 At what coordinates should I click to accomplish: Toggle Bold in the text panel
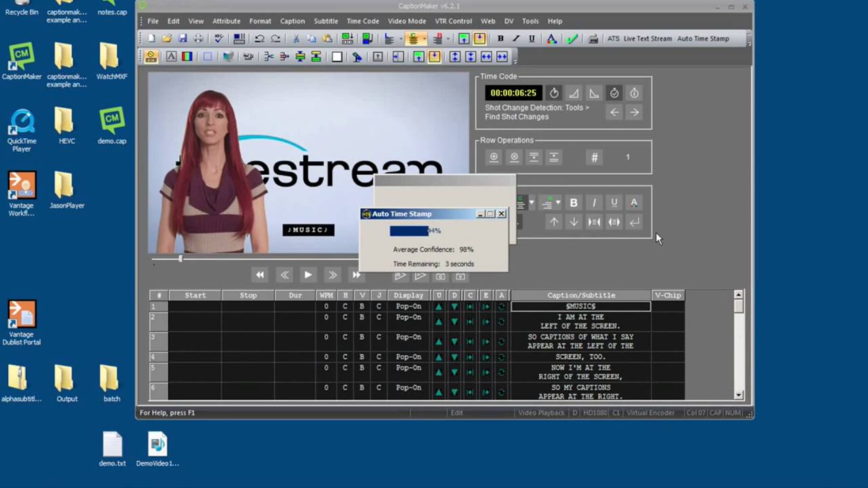(x=574, y=203)
